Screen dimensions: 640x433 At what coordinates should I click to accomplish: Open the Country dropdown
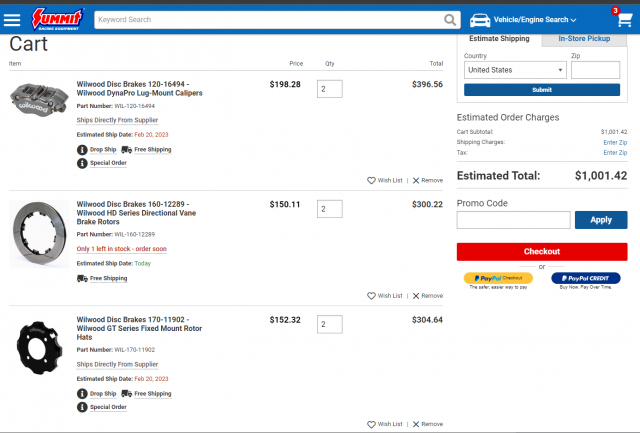pyautogui.click(x=515, y=70)
